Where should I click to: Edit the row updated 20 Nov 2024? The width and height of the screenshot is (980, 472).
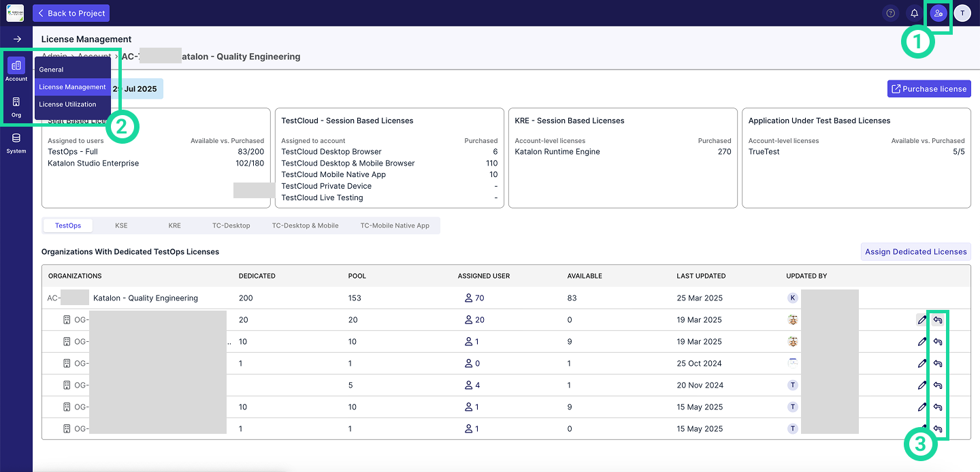922,385
